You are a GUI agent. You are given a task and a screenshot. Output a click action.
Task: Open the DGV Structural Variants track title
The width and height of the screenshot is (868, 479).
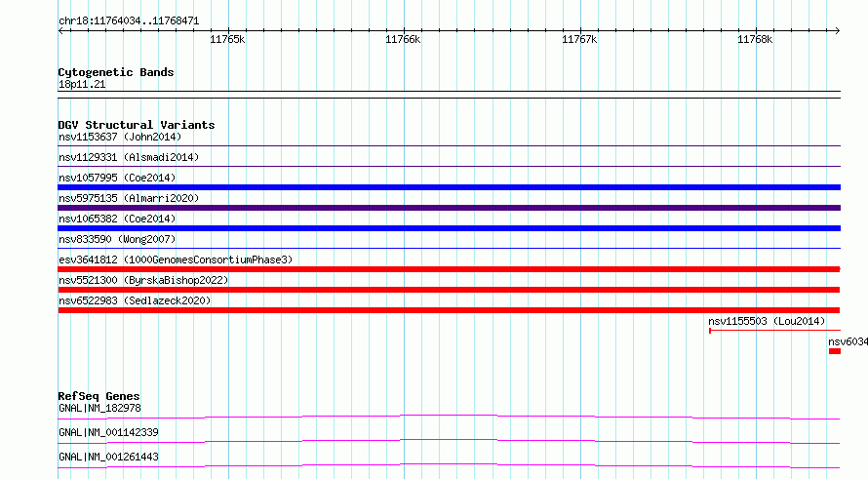point(137,125)
